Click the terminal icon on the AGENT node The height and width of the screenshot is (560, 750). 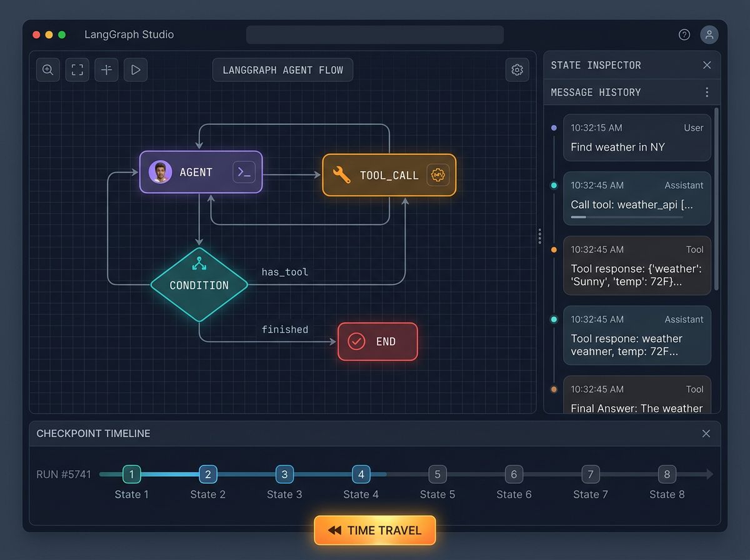244,172
